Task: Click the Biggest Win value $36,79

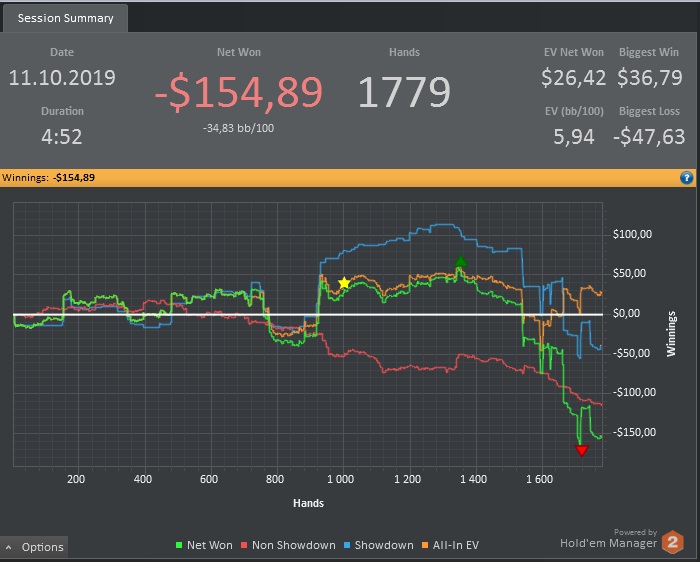Action: click(x=650, y=78)
